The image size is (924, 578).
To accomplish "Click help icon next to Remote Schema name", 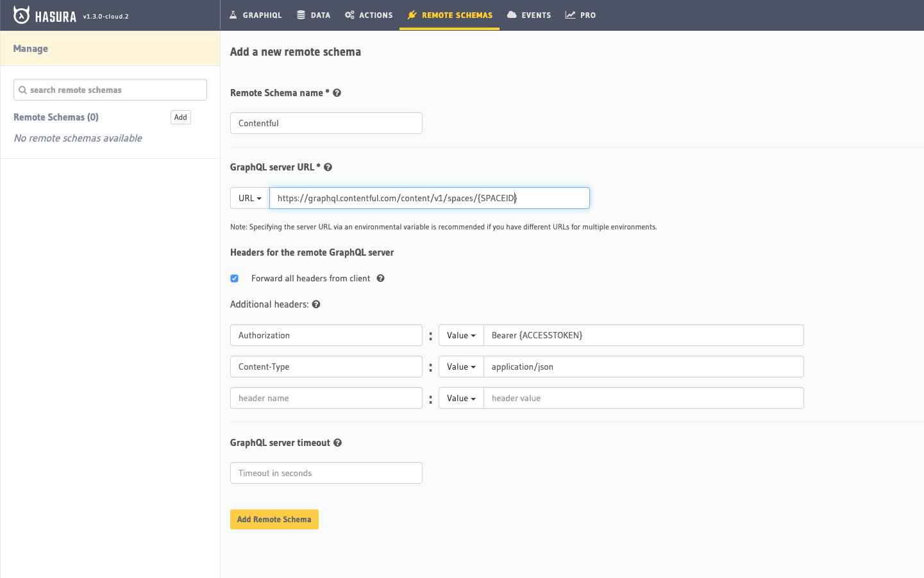I will point(337,93).
